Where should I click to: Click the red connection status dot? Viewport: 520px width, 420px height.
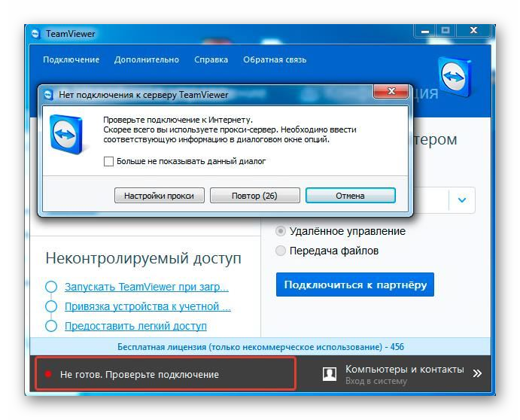48,374
